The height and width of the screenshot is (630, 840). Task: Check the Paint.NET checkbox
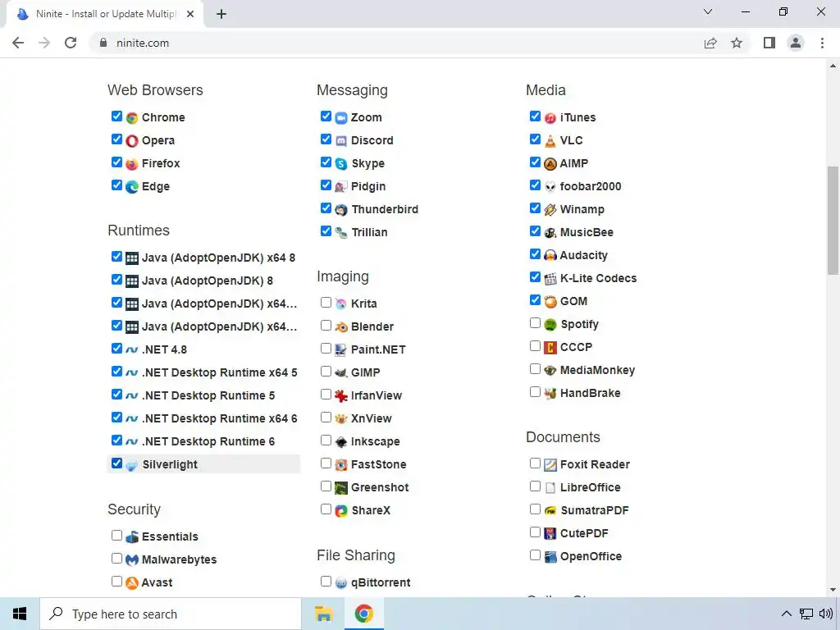click(x=326, y=348)
